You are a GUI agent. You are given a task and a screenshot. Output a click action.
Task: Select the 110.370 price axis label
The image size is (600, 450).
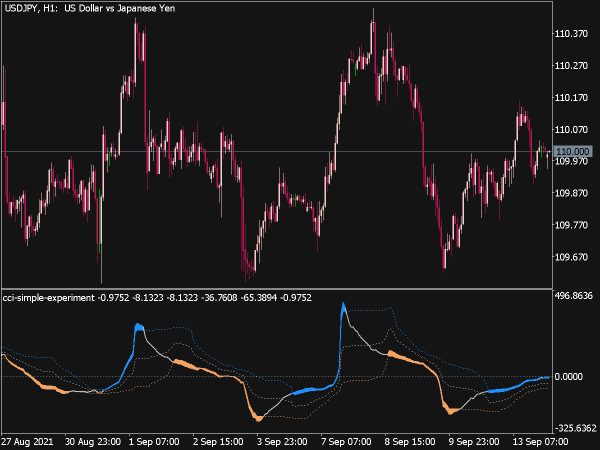pyautogui.click(x=571, y=34)
